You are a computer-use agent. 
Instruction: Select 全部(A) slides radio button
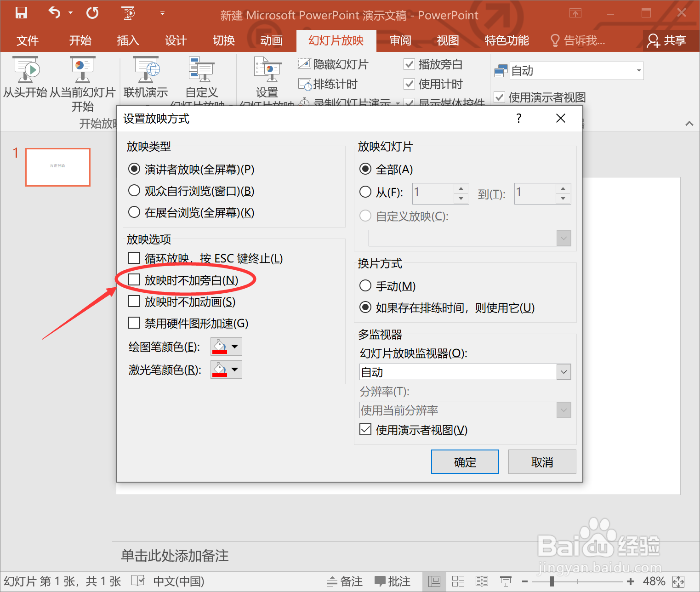tap(365, 169)
